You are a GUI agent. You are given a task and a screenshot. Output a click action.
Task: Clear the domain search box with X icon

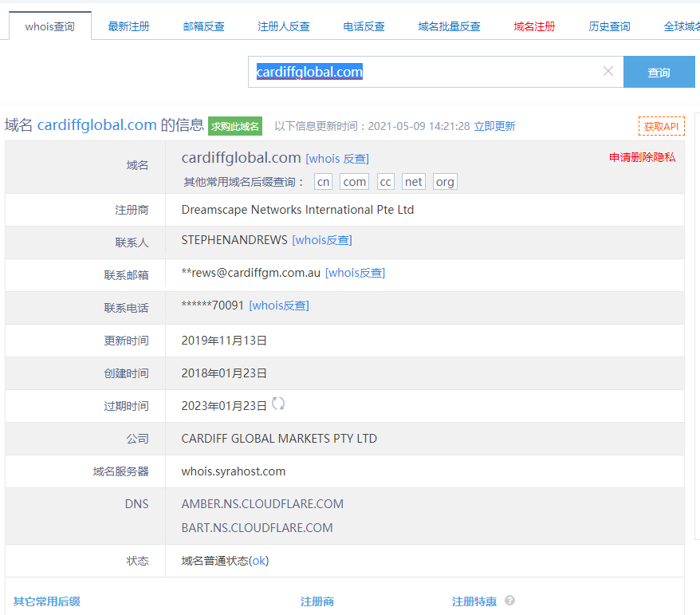608,72
